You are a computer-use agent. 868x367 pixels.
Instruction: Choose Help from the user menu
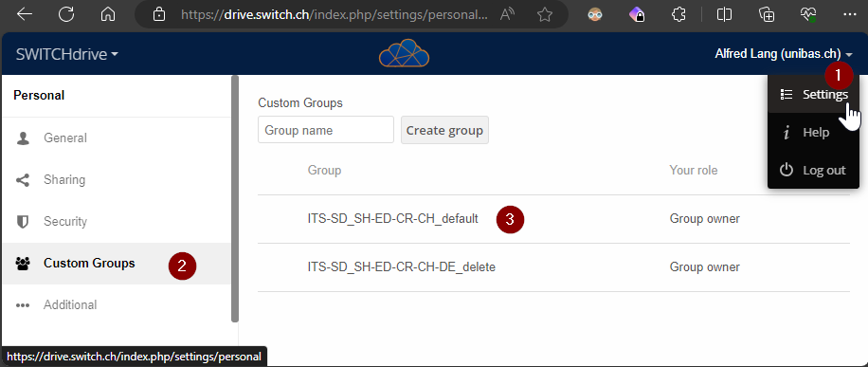pos(813,133)
